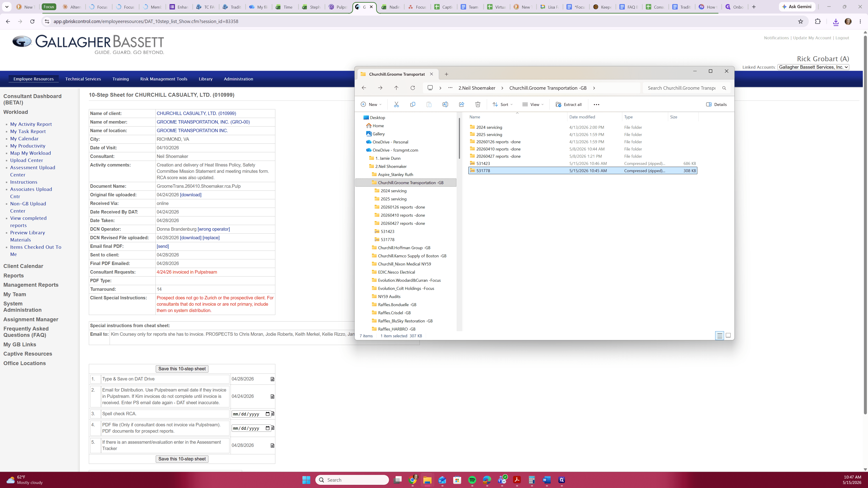
Task: Open Chrome downloads icon
Action: point(836,21)
